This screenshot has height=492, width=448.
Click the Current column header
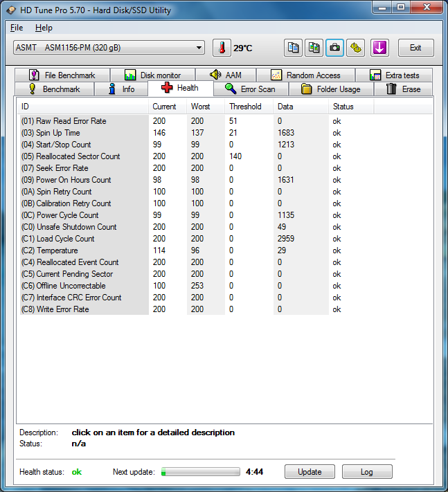pos(168,107)
